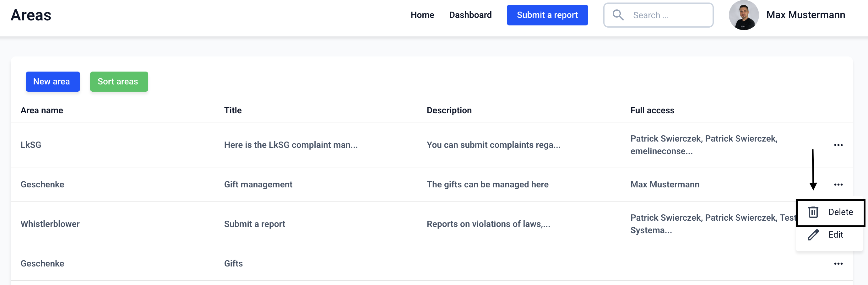Select Delete from the context menu

[840, 212]
